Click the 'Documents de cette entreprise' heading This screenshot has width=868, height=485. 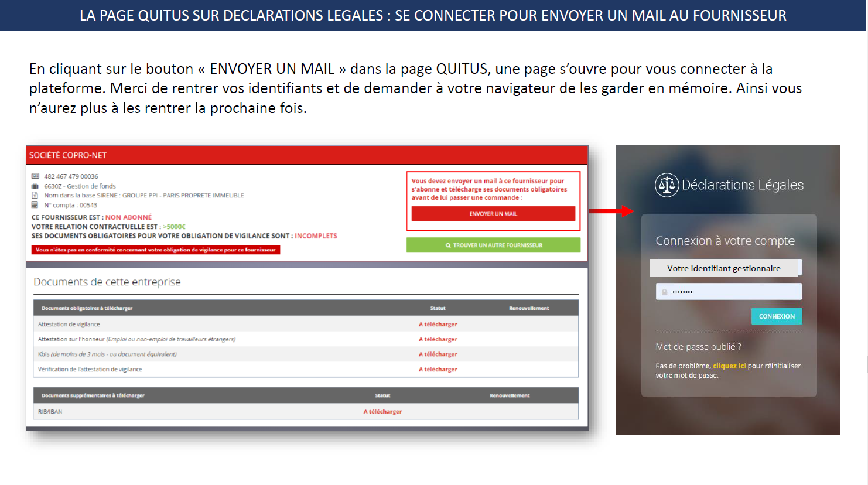[x=107, y=282]
